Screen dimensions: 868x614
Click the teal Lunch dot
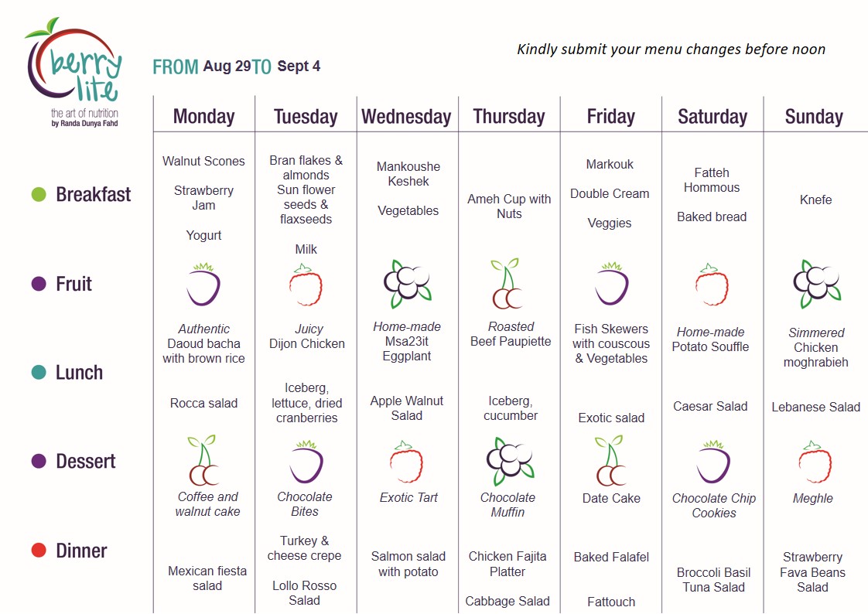[39, 372]
